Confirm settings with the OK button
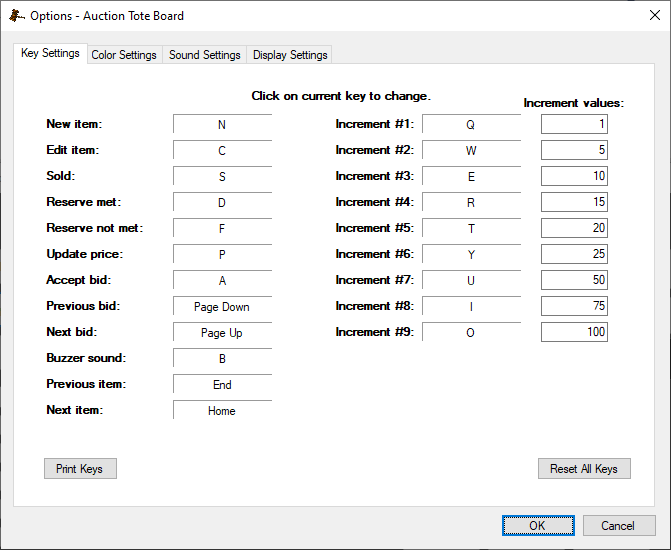The width and height of the screenshot is (671, 550). pyautogui.click(x=538, y=526)
